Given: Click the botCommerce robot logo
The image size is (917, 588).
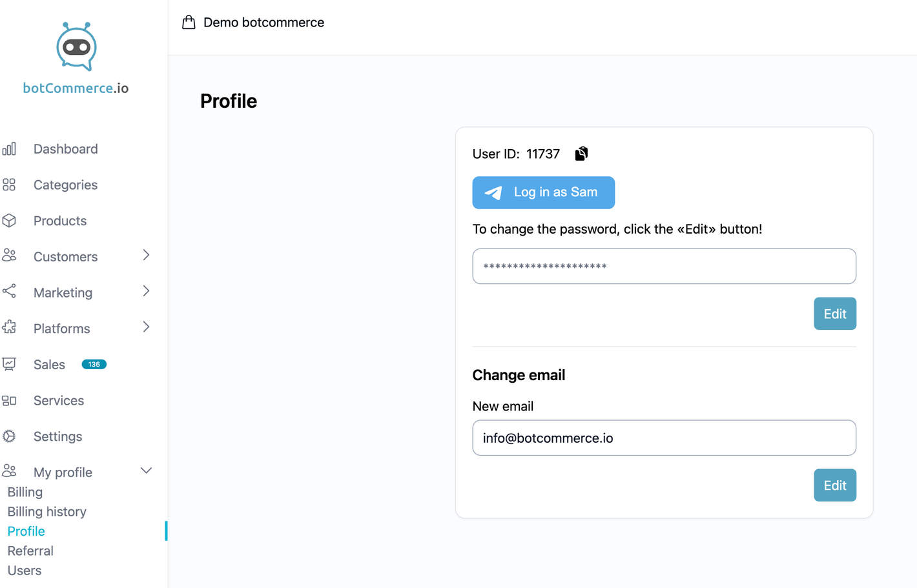Looking at the screenshot, I should coord(76,46).
